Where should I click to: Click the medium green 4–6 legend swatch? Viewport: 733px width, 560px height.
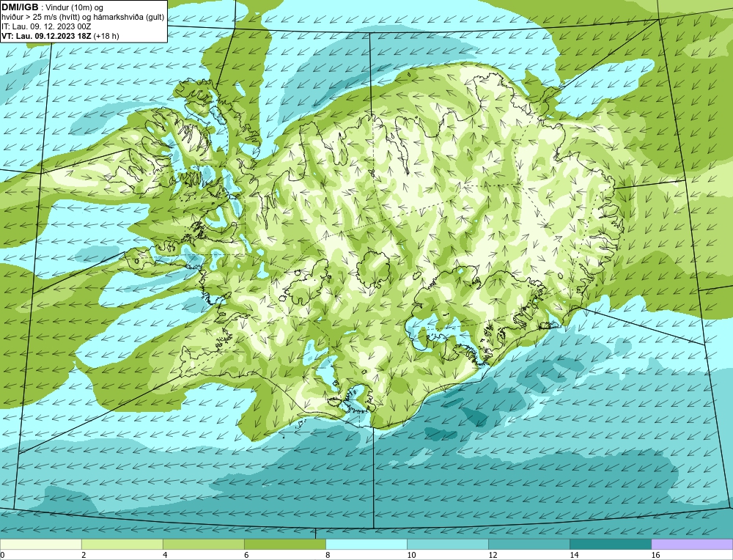coord(203,544)
